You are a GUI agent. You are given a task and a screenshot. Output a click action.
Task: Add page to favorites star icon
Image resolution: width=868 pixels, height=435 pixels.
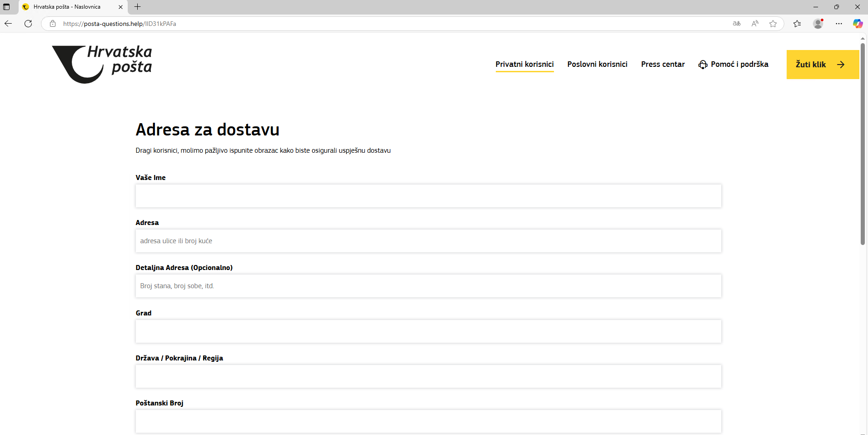click(x=773, y=24)
